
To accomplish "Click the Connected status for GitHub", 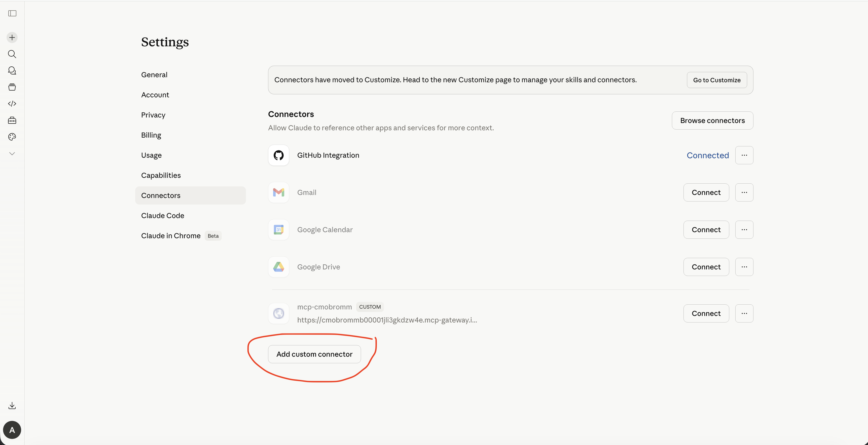I will tap(708, 155).
